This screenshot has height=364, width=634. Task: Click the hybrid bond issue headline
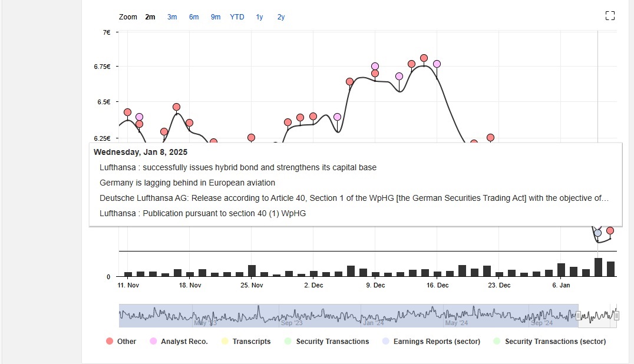238,168
